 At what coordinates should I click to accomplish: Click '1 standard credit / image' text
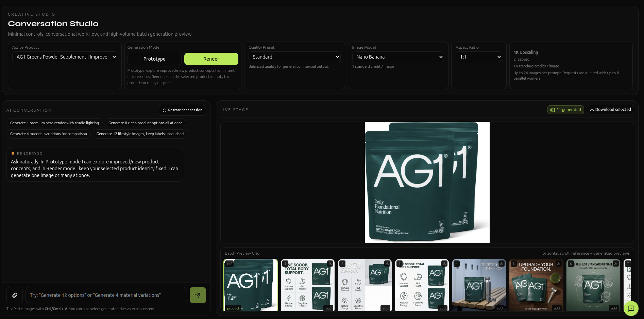pyautogui.click(x=373, y=66)
